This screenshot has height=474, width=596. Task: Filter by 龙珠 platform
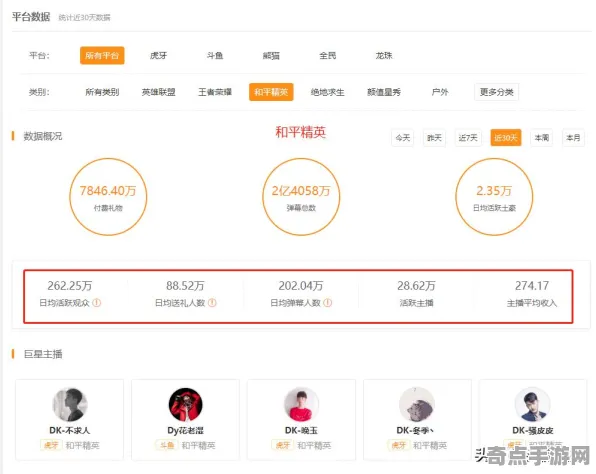pyautogui.click(x=384, y=55)
